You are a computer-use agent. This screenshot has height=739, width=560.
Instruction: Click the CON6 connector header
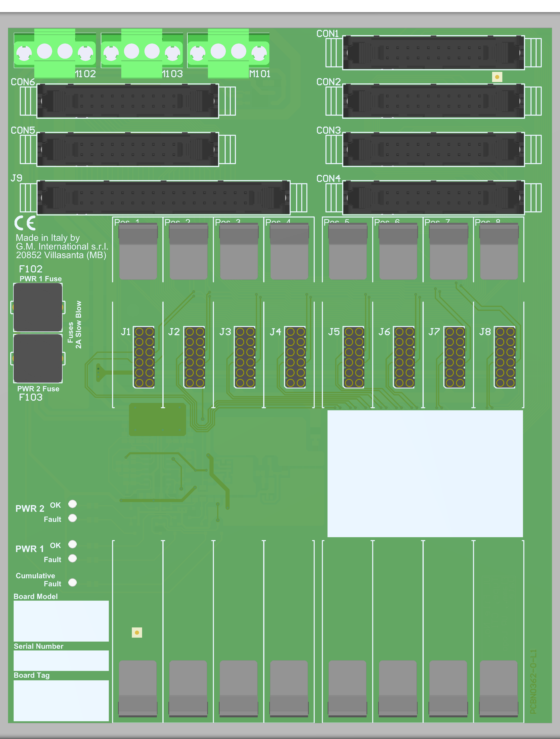pos(127,100)
